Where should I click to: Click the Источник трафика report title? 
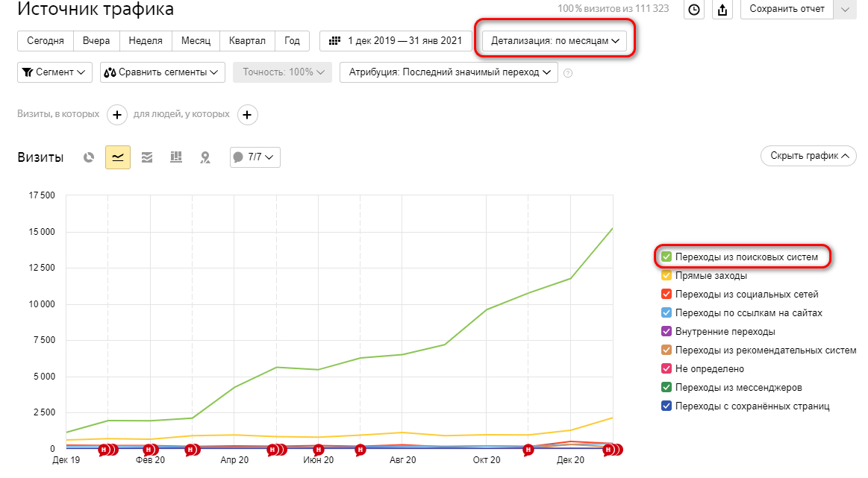(x=96, y=9)
